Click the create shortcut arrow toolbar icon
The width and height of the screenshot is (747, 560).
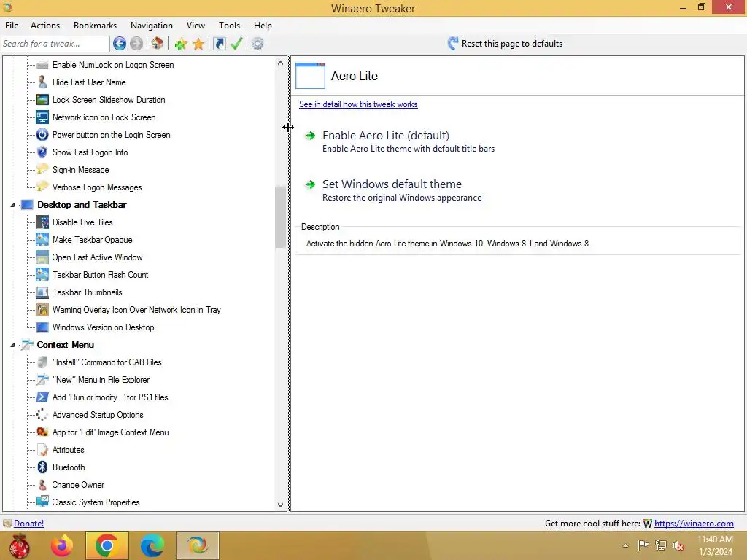[219, 44]
